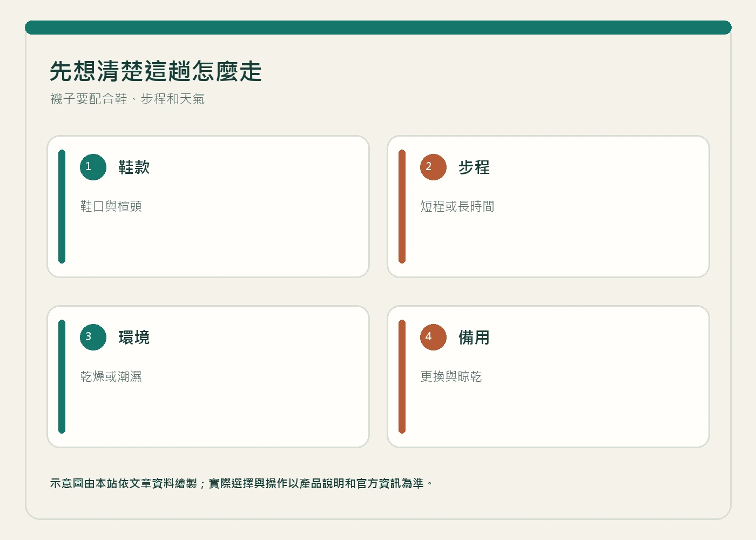The width and height of the screenshot is (756, 540).
Task: Click the description 鞋口與楦頭
Action: pos(111,206)
